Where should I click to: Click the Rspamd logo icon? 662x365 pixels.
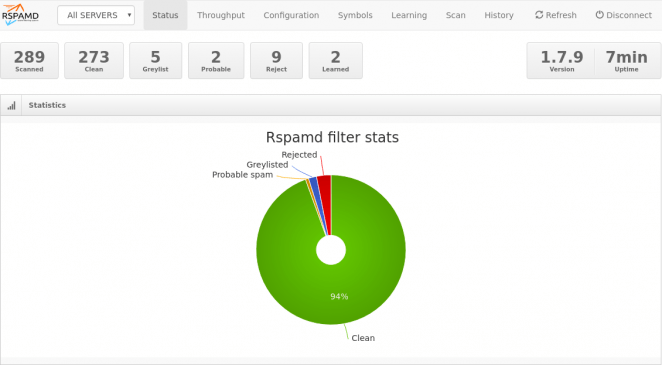point(20,15)
